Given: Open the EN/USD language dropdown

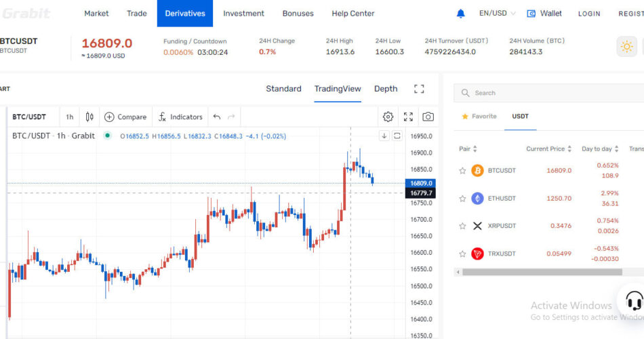Looking at the screenshot, I should 497,14.
